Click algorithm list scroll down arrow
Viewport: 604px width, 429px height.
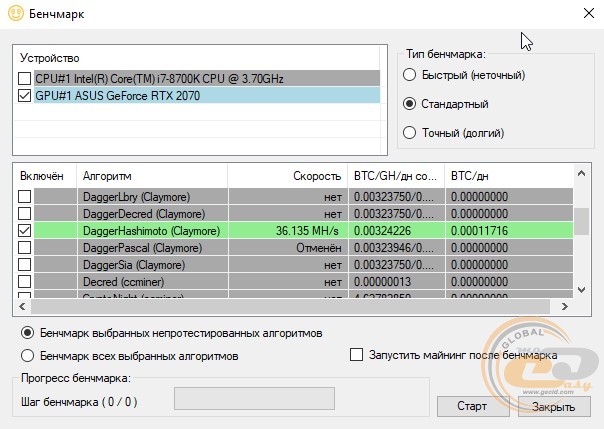click(582, 289)
